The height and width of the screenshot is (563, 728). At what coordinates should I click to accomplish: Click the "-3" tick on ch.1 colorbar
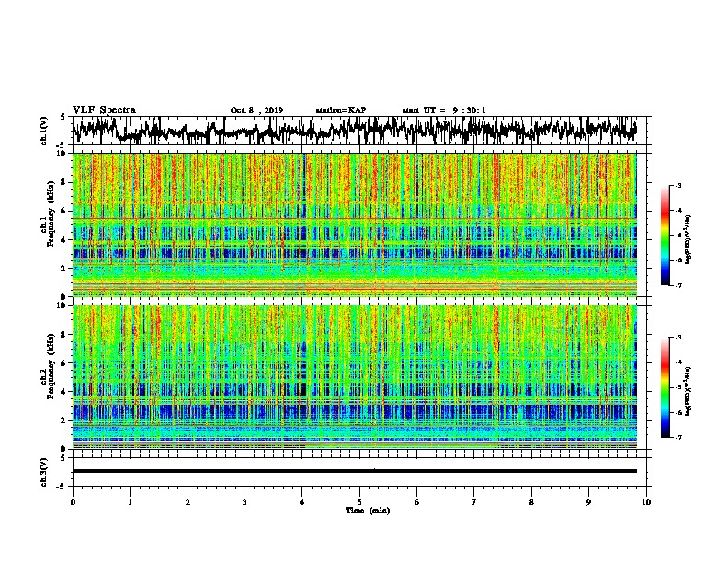tap(677, 186)
